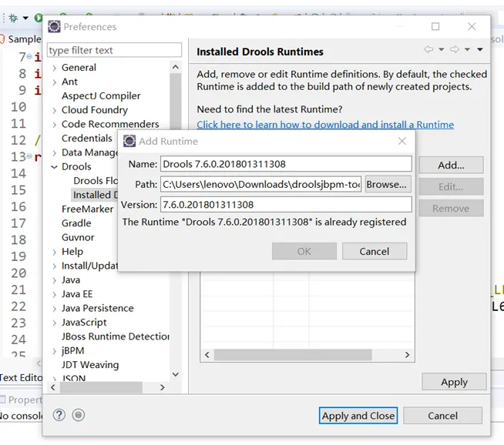Select Gradle preference page
This screenshot has height=445, width=504.
point(76,223)
